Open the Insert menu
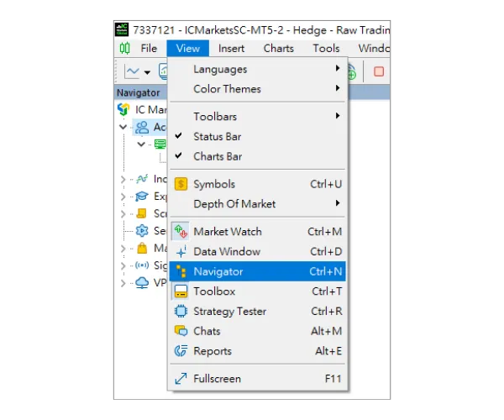Viewport: 504px width, 420px height. 231,48
